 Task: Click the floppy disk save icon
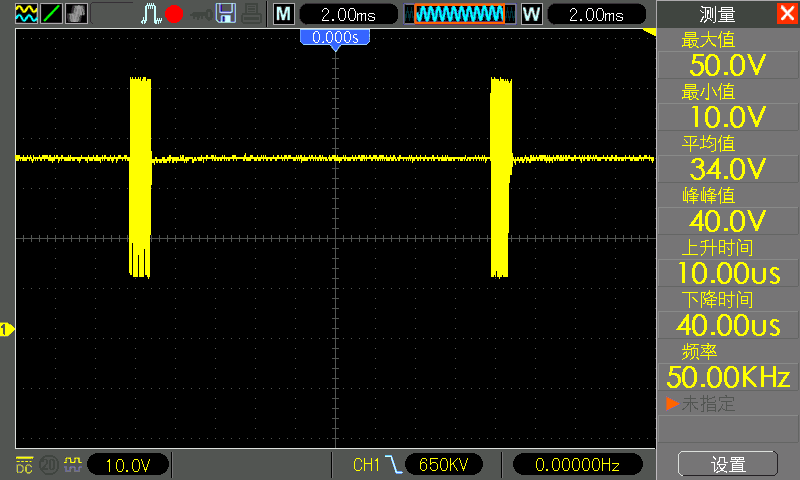226,14
